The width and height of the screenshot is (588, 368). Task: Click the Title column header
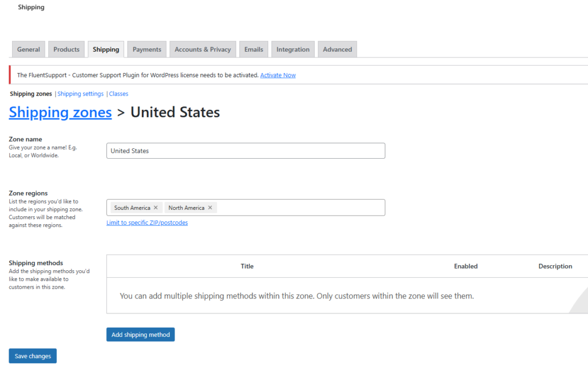[247, 266]
